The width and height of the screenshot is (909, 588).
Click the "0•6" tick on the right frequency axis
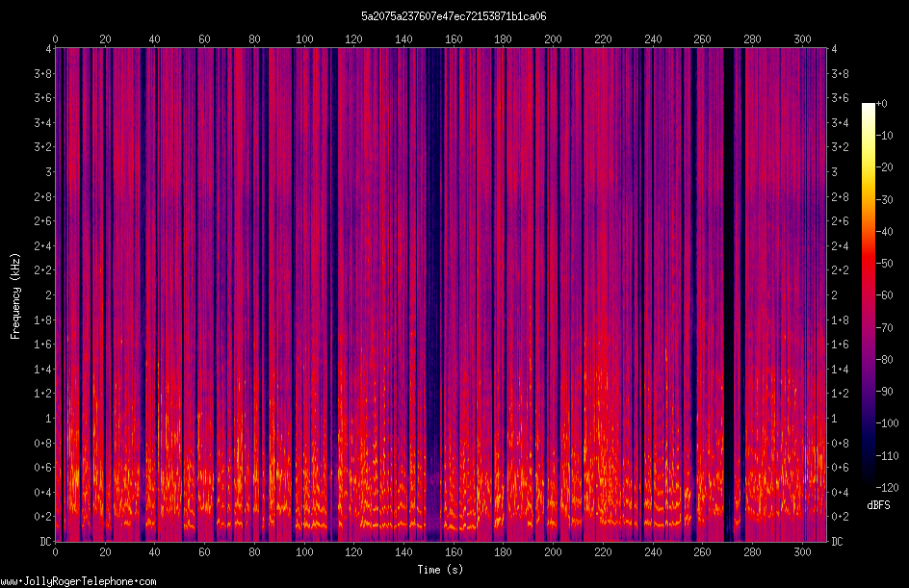840,468
